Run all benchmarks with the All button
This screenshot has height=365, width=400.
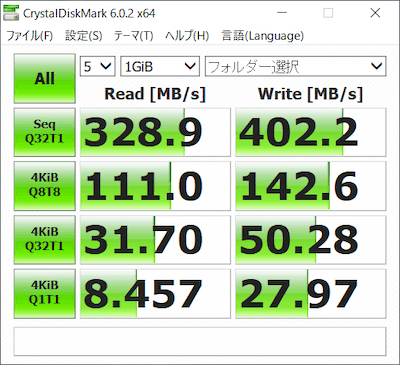pos(45,79)
